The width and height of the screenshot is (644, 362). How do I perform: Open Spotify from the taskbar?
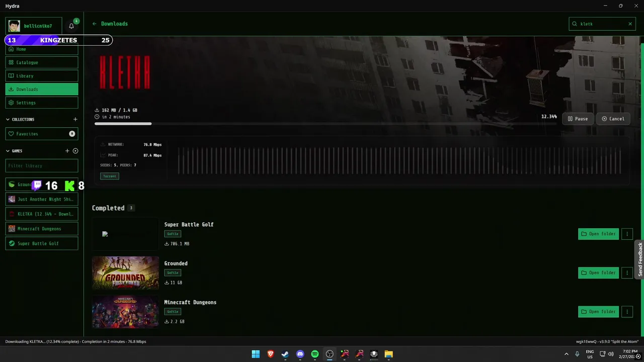pos(315,354)
